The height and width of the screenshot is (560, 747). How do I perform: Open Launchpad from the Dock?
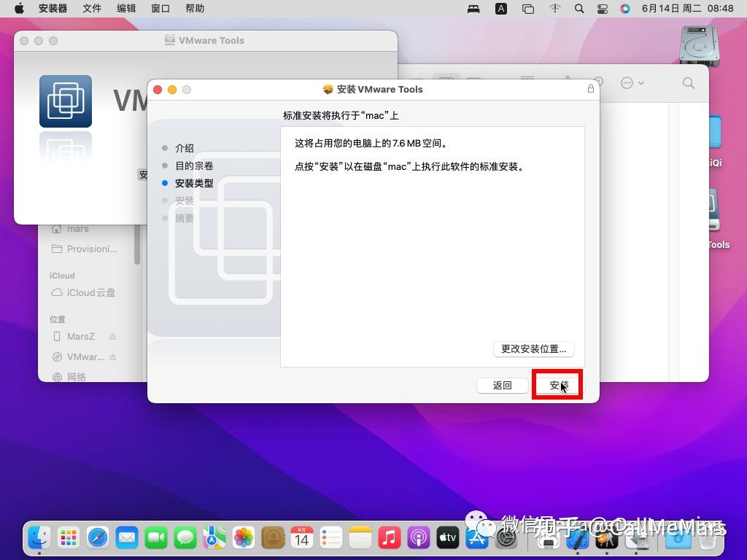tap(69, 537)
